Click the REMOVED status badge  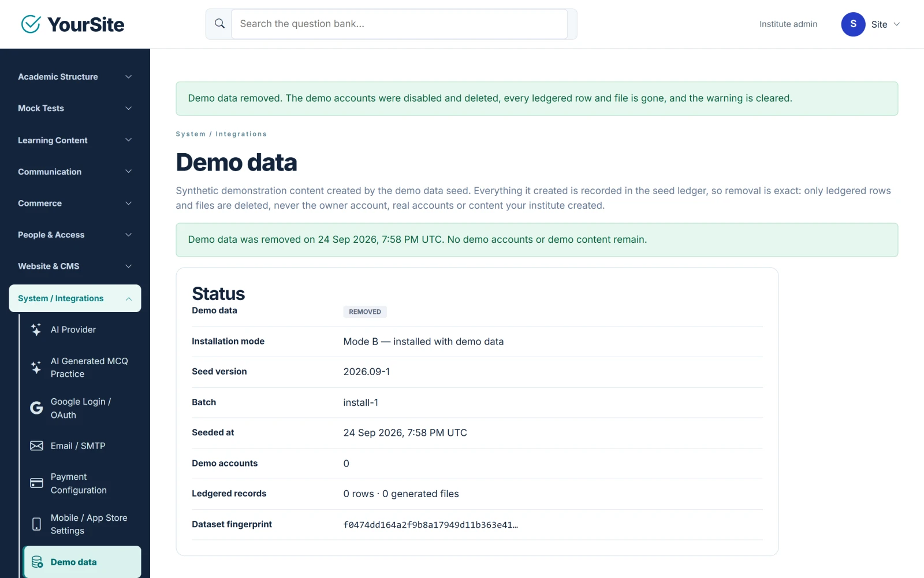tap(365, 312)
